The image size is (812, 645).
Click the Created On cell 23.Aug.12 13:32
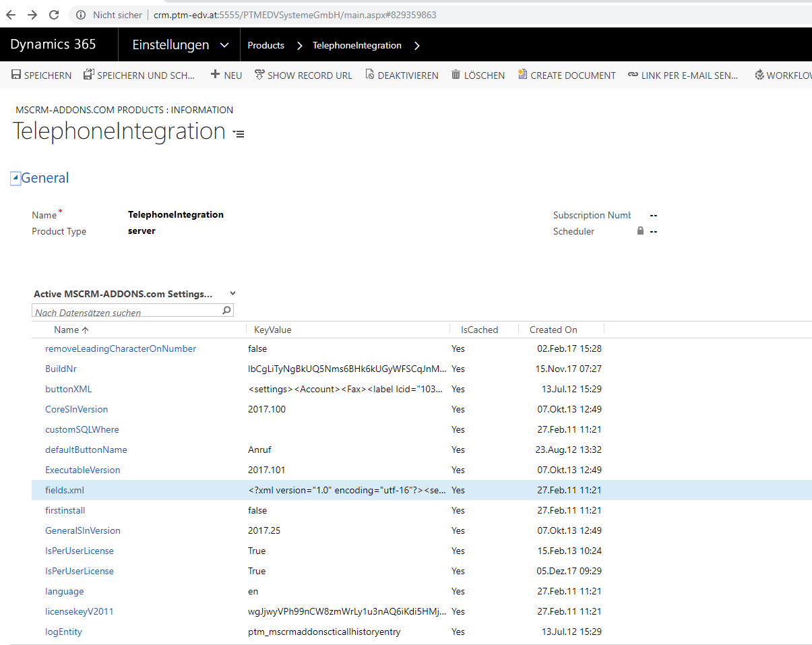[569, 450]
